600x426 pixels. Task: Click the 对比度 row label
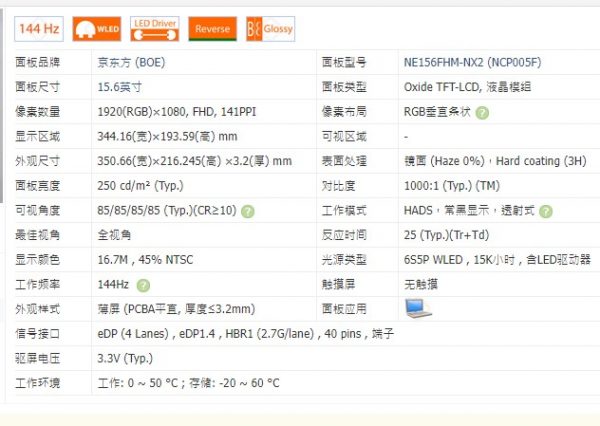pyautogui.click(x=338, y=186)
